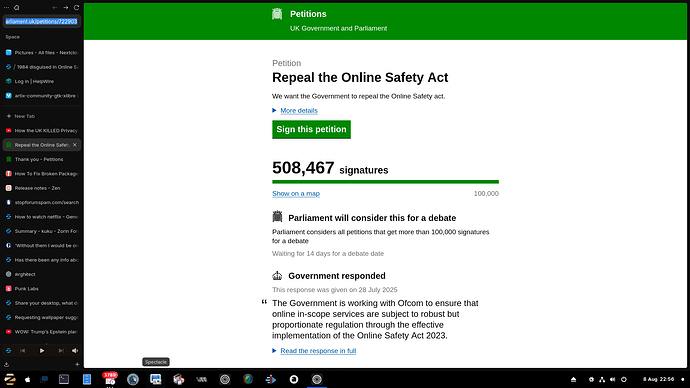
Task: Open Spectacle from the taskbar
Action: pos(155,379)
